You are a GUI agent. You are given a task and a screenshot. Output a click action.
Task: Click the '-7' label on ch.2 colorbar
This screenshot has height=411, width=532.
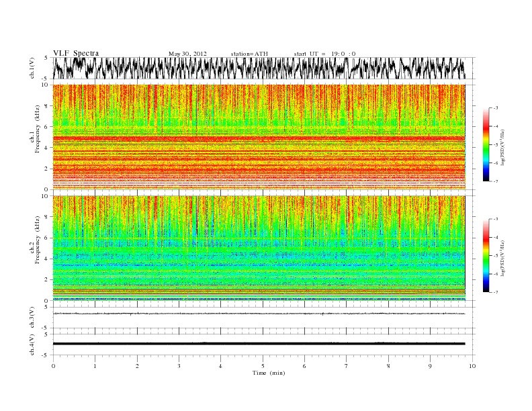496,292
